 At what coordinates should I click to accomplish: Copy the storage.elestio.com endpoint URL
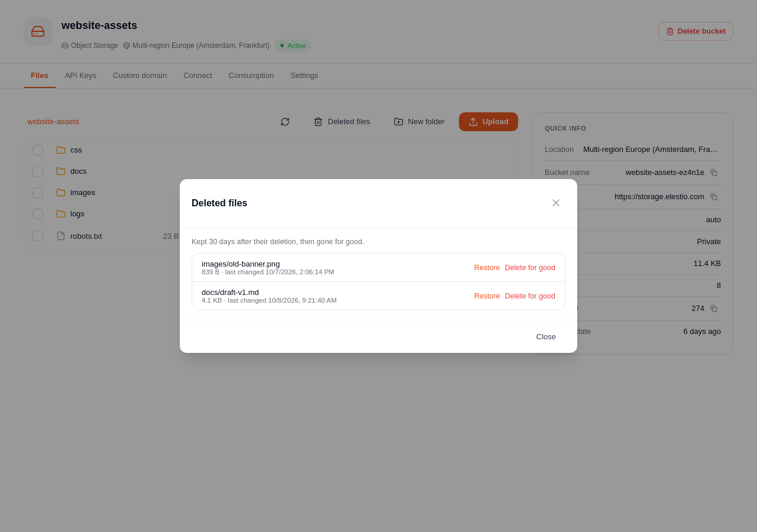click(x=714, y=197)
